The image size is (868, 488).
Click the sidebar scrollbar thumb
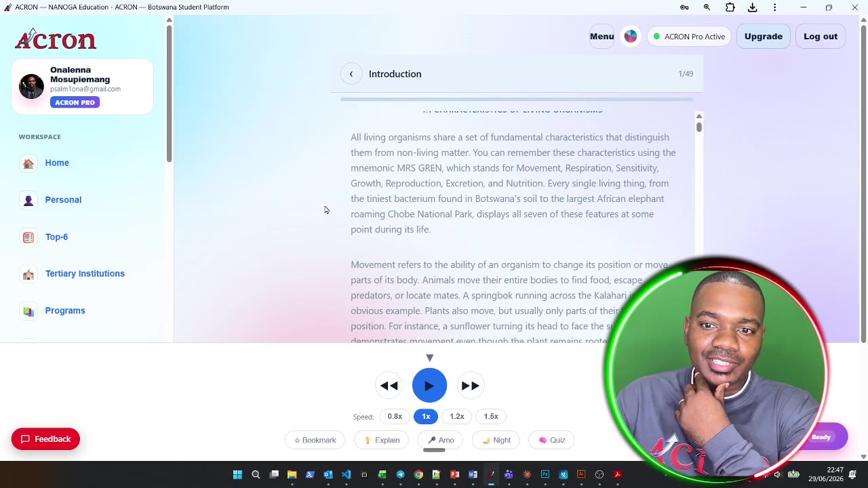(169, 94)
